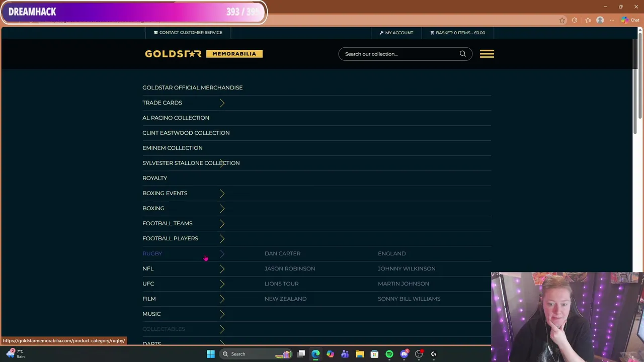Open Martin Johnson rugby subcategory

coord(404,284)
